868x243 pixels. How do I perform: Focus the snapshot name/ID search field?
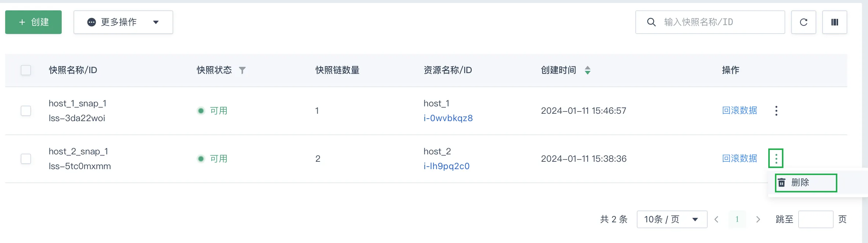point(710,22)
